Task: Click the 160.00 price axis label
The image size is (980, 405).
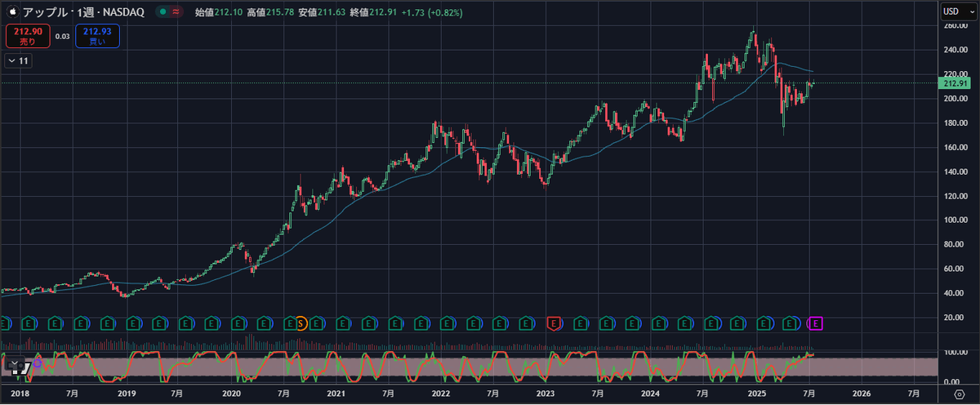Action: pyautogui.click(x=954, y=148)
